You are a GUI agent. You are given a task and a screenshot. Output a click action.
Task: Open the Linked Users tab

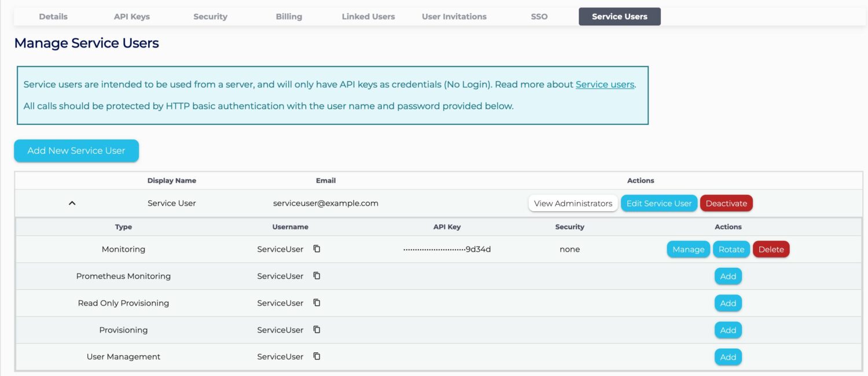pos(368,17)
